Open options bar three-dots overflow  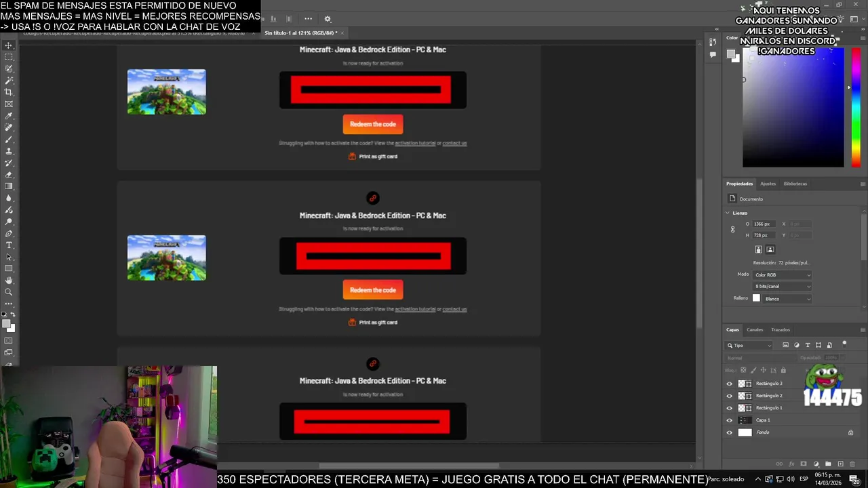point(308,19)
